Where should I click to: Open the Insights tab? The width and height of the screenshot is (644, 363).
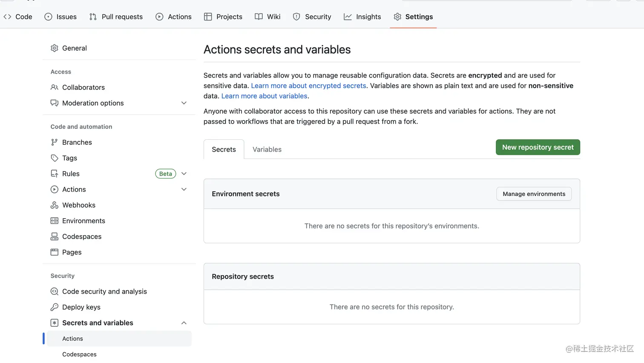pos(362,17)
